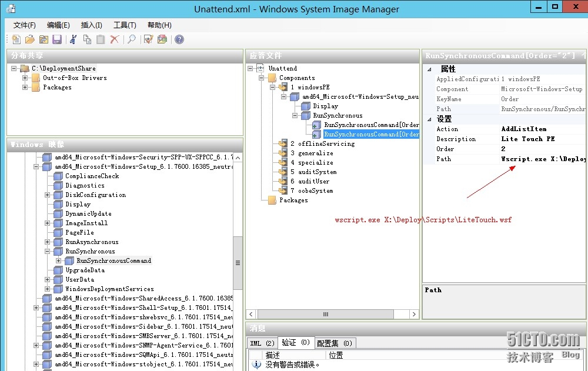Click the 3 generalize pass icon
The image size is (588, 371).
click(x=283, y=153)
